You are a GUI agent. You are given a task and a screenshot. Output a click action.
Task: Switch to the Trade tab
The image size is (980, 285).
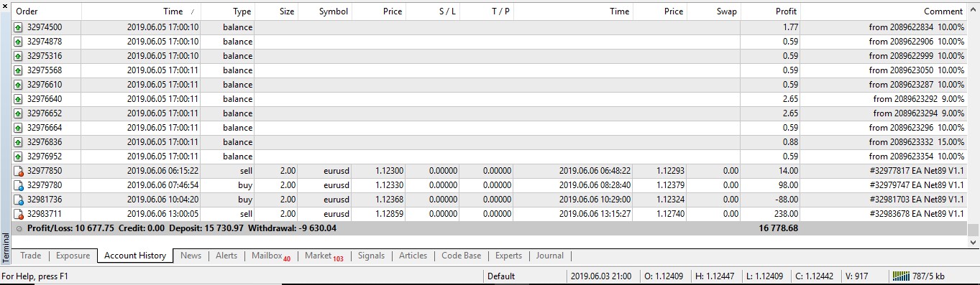30,256
